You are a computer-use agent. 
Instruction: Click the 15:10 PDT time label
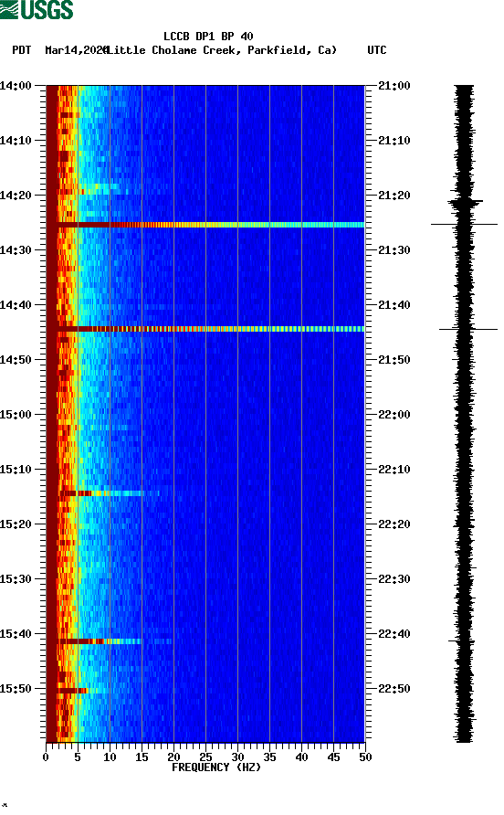tap(16, 470)
